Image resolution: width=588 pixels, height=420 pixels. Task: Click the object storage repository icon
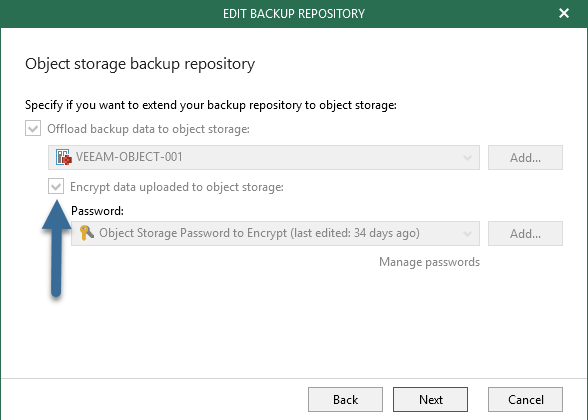[x=64, y=157]
